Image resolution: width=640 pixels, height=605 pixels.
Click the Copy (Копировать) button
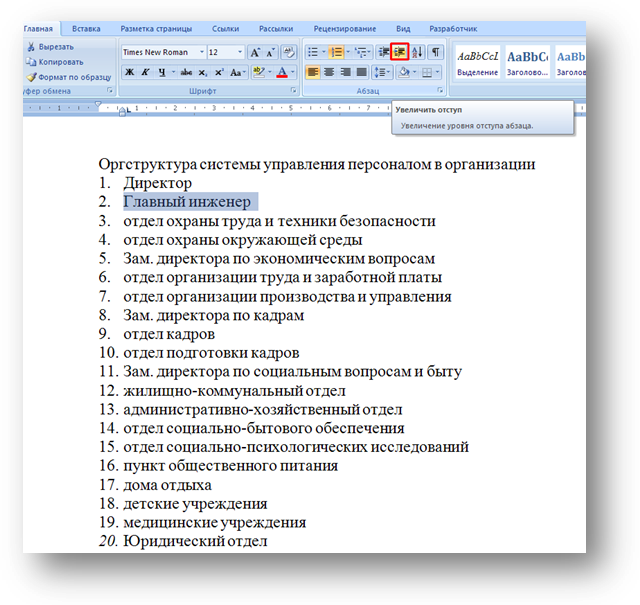coord(55,62)
